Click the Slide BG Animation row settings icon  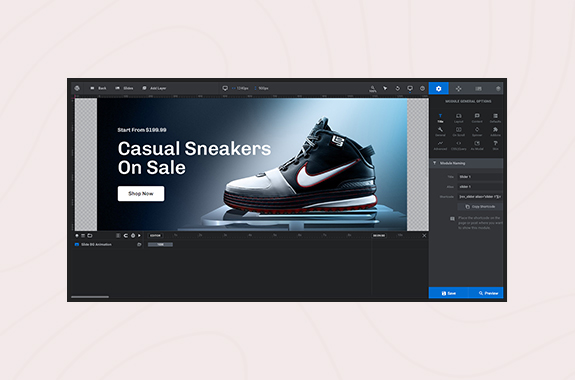139,245
